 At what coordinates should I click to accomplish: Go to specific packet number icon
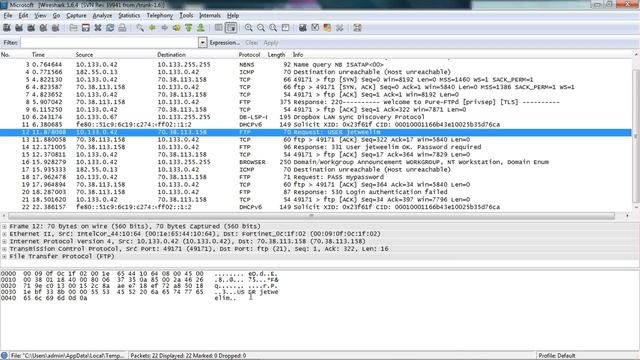click(x=177, y=28)
